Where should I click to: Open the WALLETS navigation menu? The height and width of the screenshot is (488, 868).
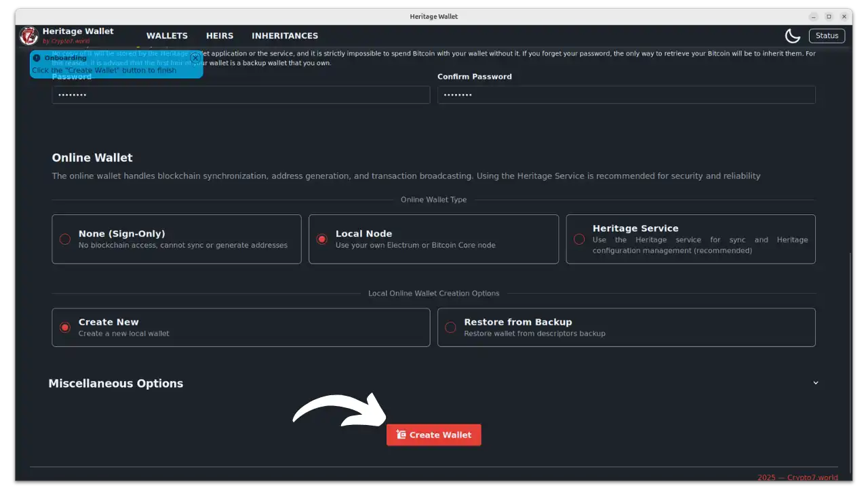tap(167, 35)
